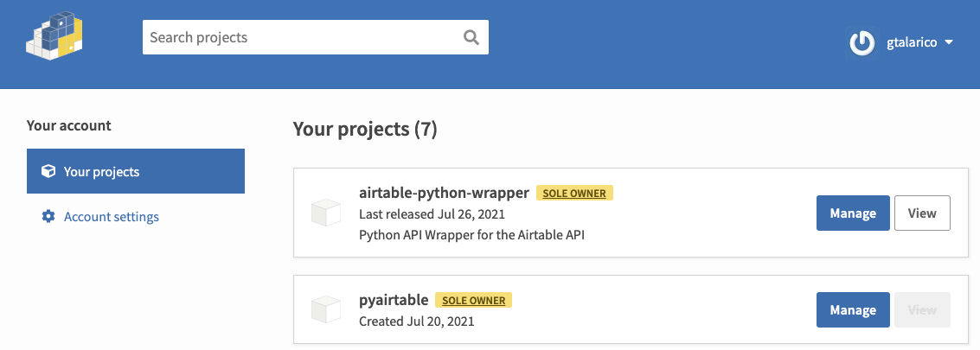
Task: Click the package icon for airtable-python-wrapper
Action: pos(325,213)
